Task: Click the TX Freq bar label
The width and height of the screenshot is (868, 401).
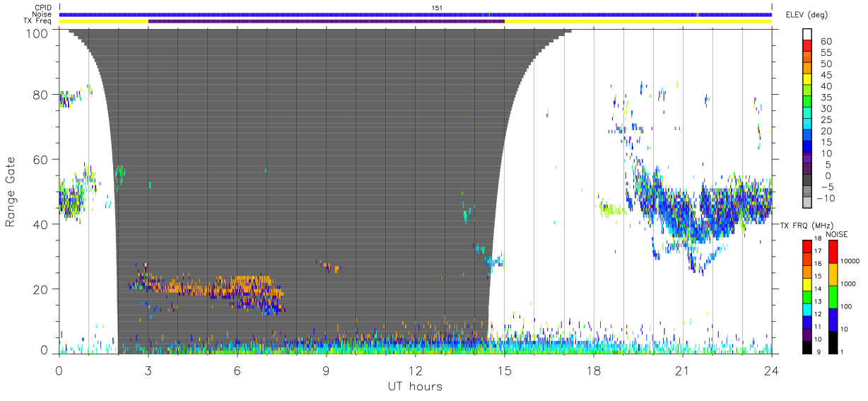Action: 38,21
